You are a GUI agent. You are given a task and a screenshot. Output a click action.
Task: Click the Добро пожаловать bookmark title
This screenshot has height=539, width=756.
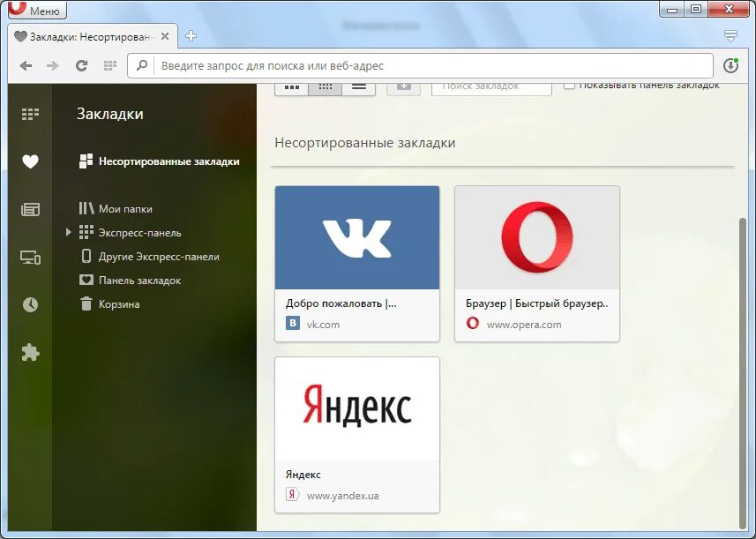click(x=341, y=303)
